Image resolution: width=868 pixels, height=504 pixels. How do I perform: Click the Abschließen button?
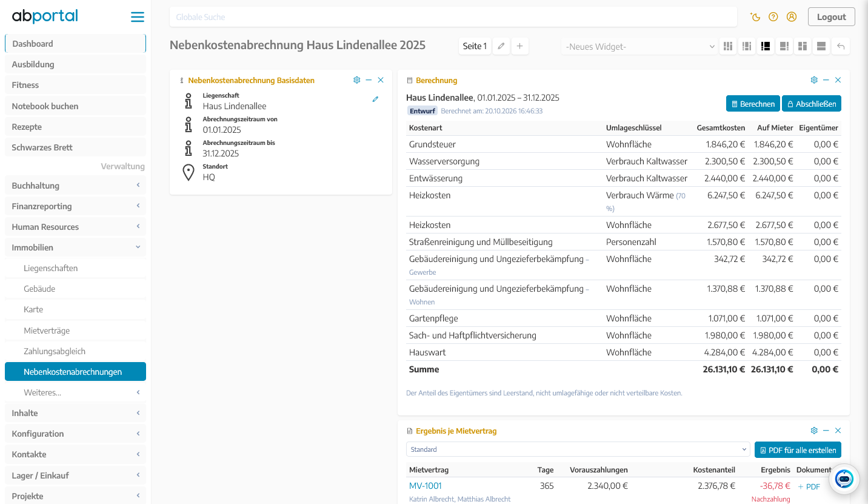pos(812,104)
